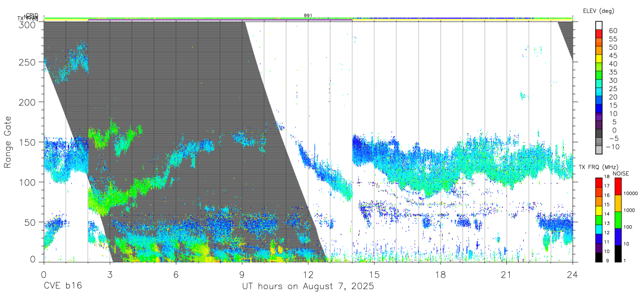Click the '250' range gate tick label
The width and height of the screenshot is (644, 297).
28,62
